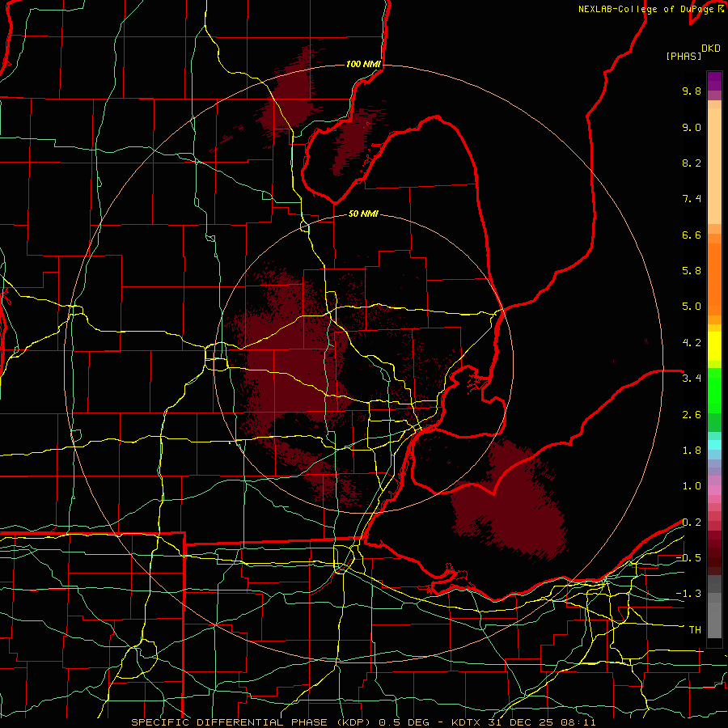Screen dimensions: 728x728
Task: Select the -0.5 scale label
Action: (688, 557)
